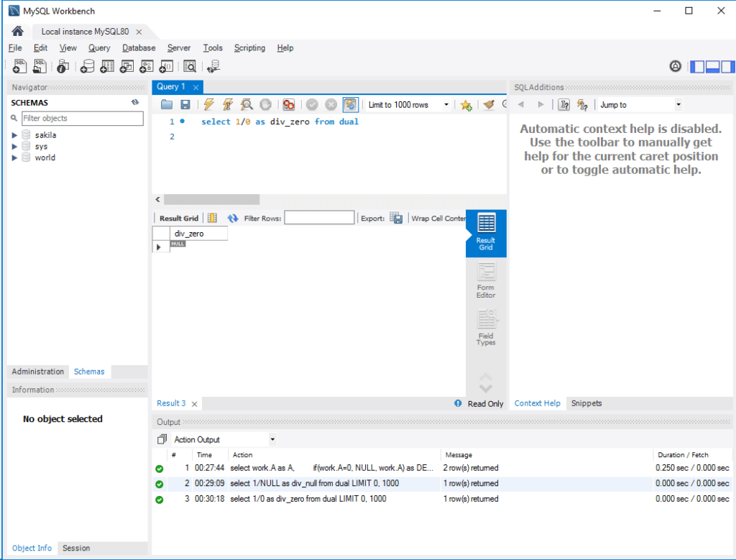Screen dimensions: 736x560
Task: Export recordset to file icon
Action: [x=396, y=219]
